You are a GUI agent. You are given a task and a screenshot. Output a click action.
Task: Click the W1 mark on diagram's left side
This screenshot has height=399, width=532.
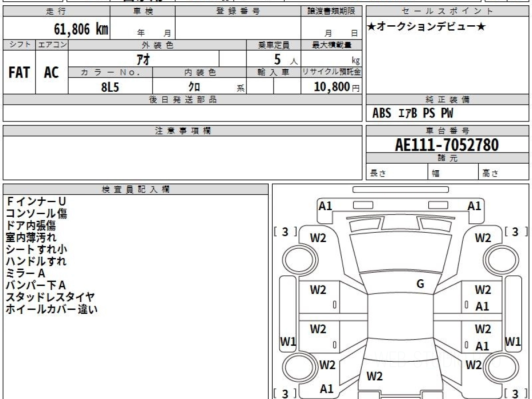pyautogui.click(x=288, y=342)
